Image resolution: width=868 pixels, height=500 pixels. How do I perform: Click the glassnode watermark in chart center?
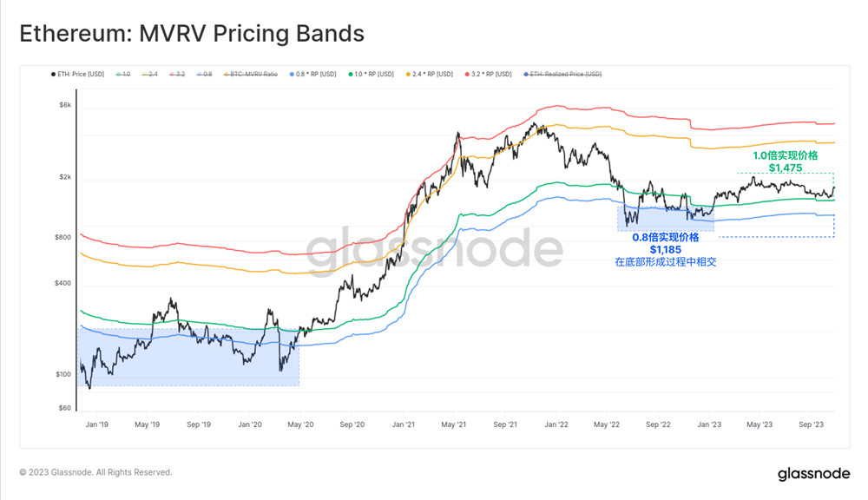[x=435, y=249]
